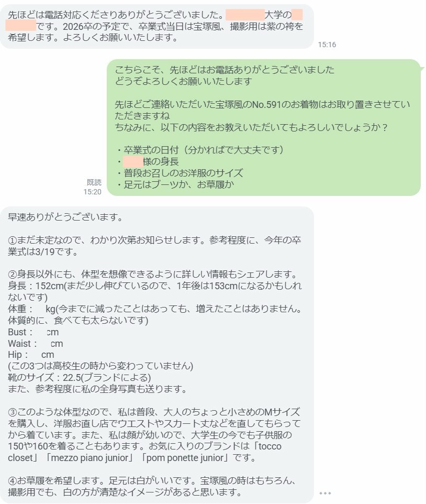Click the bullet 足元はブーツか、お草履か
This screenshot has width=426, height=504.
[x=175, y=184]
